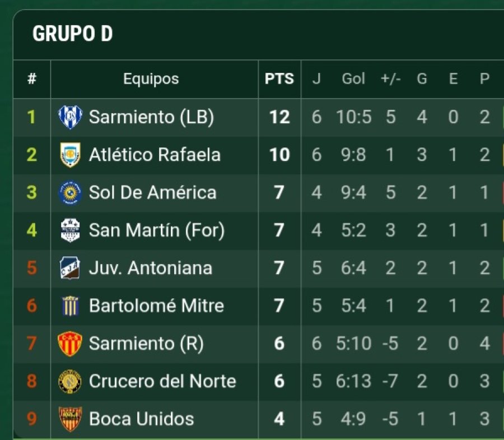The height and width of the screenshot is (440, 504).
Task: Click the Sarmiento (LB) club crest
Action: [x=71, y=117]
